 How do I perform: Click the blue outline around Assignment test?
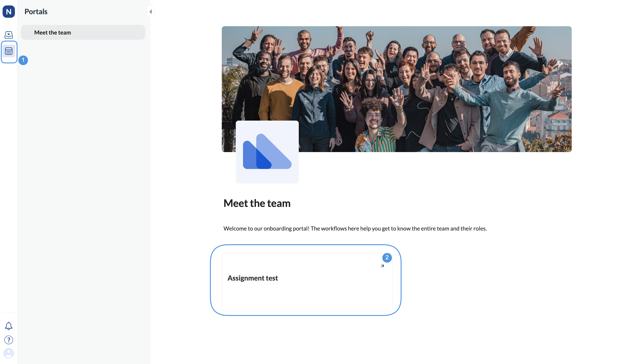(211, 280)
